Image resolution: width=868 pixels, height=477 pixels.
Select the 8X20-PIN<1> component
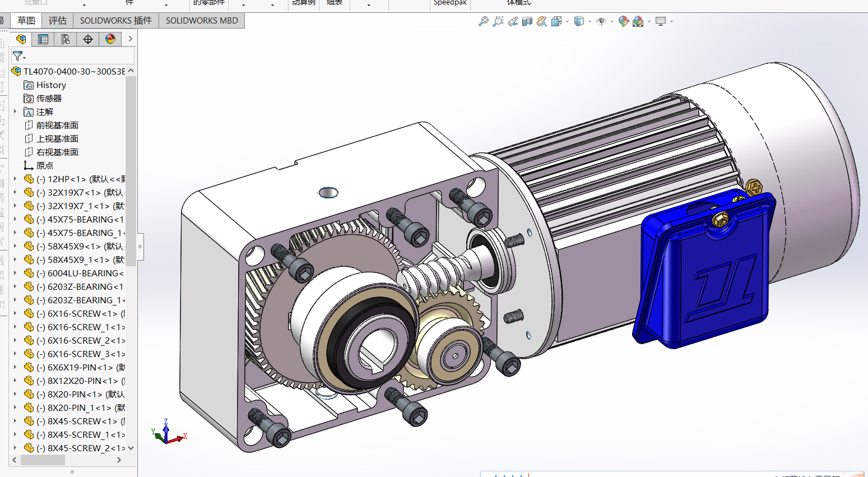coord(75,394)
